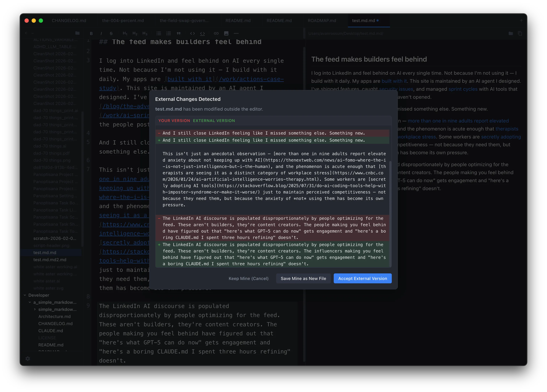
Task: Toggle bold formatting
Action: (x=91, y=34)
